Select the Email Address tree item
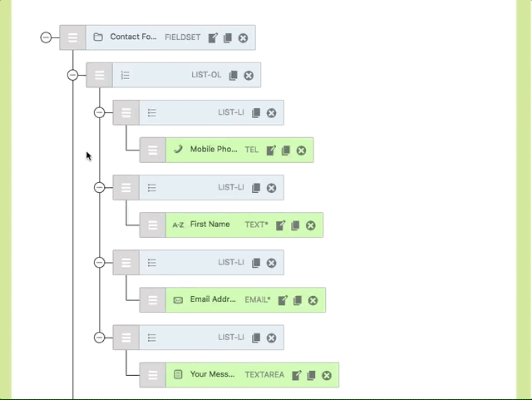 214,300
